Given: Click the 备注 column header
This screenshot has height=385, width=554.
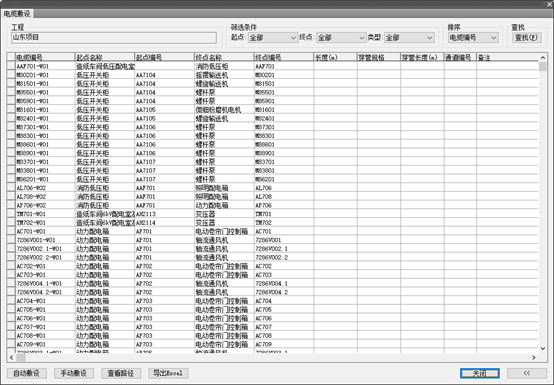Looking at the screenshot, I should click(x=507, y=57).
